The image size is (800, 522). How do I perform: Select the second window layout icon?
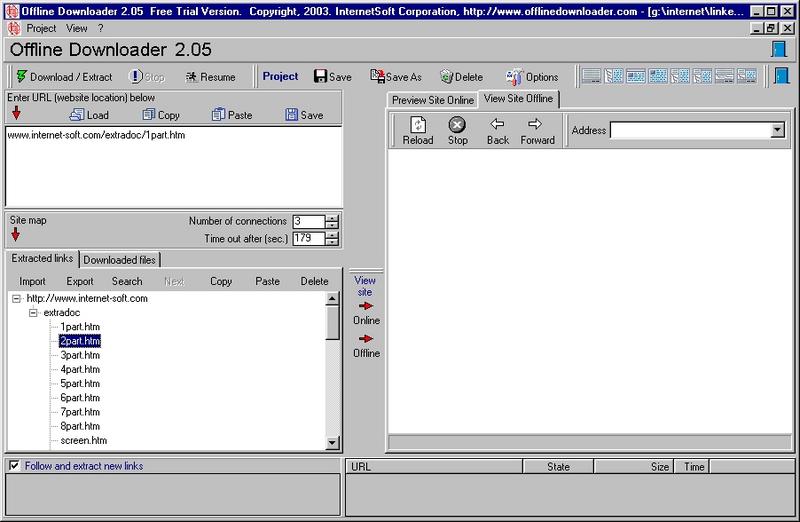point(613,77)
